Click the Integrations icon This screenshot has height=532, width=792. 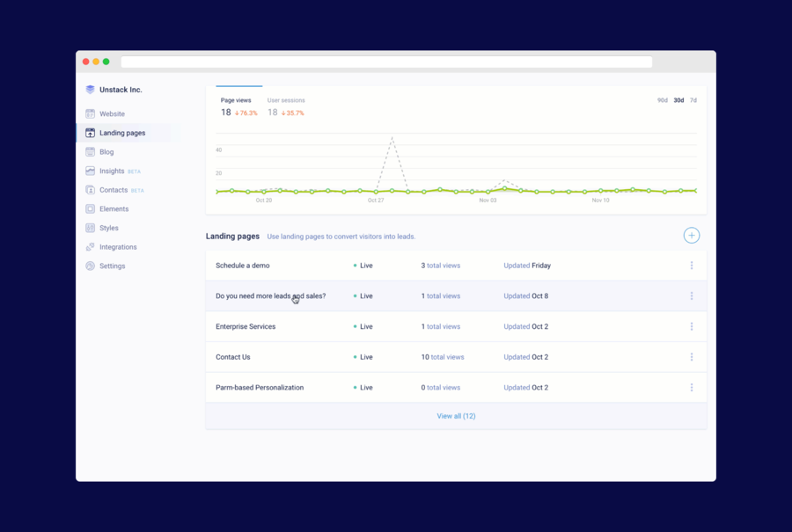90,247
